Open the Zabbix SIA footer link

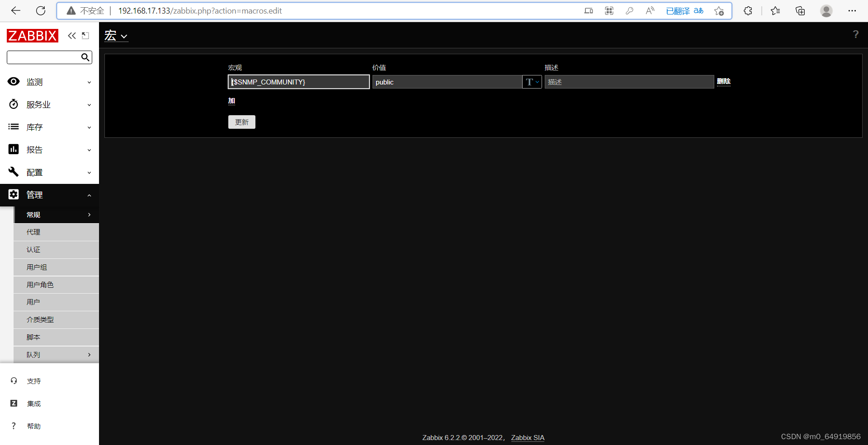pos(528,437)
